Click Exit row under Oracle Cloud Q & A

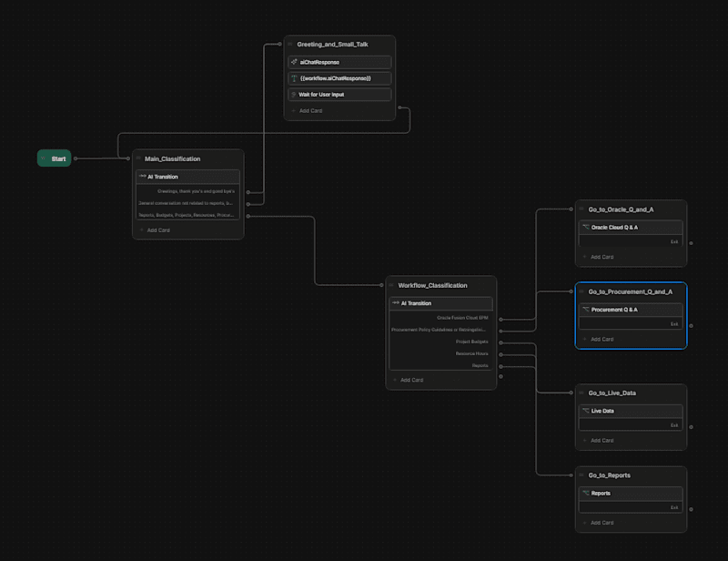[x=631, y=241]
